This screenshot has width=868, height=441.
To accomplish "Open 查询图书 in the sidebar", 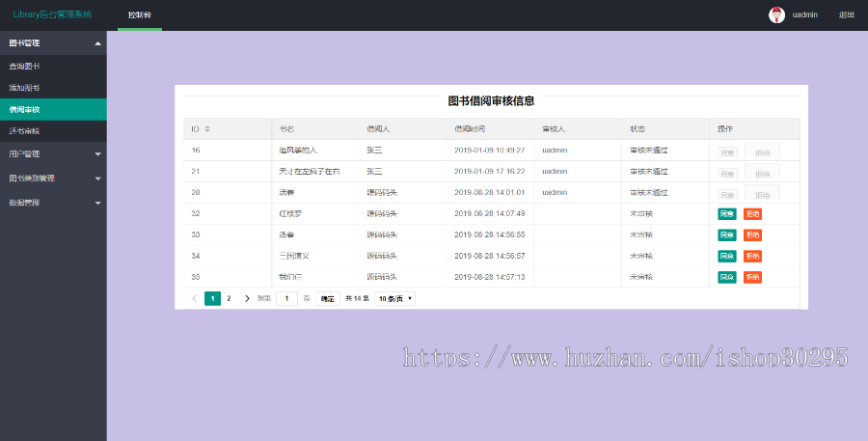I will click(53, 66).
